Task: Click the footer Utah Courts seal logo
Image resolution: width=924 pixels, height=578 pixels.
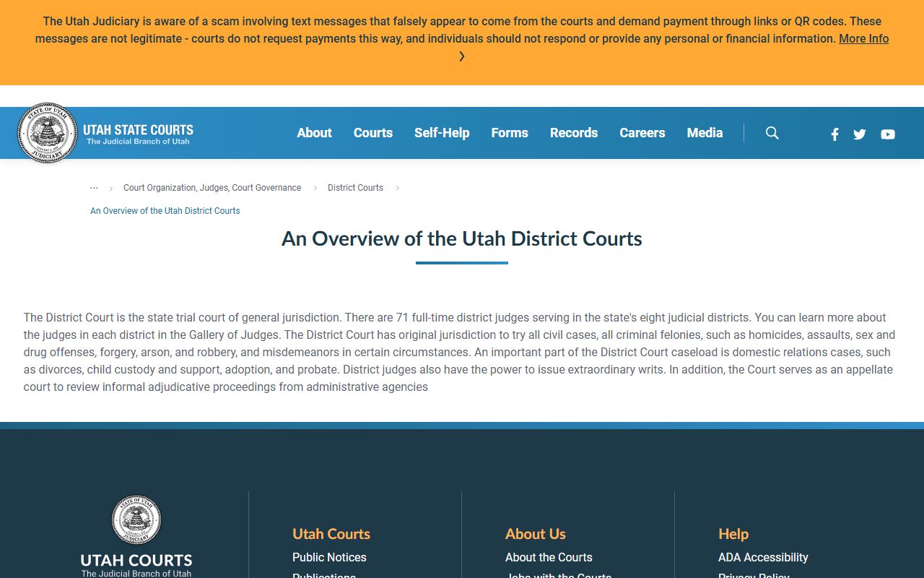Action: pos(136,520)
